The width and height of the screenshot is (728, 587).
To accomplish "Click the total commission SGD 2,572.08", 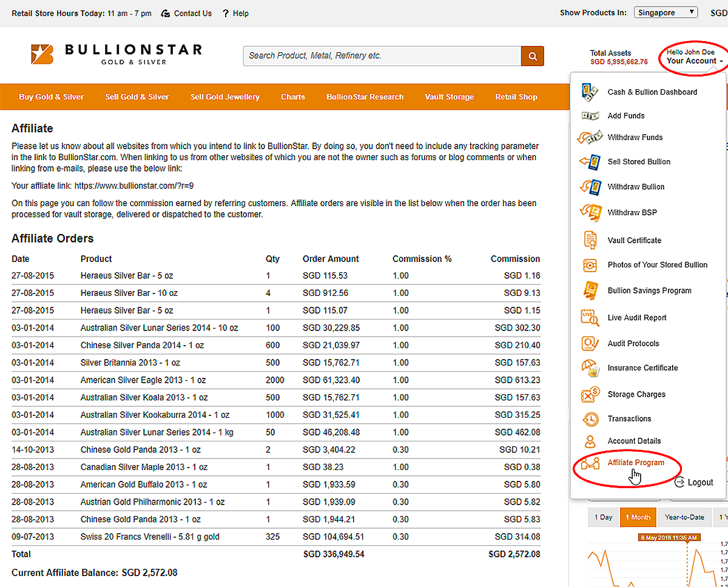I will coord(514,554).
